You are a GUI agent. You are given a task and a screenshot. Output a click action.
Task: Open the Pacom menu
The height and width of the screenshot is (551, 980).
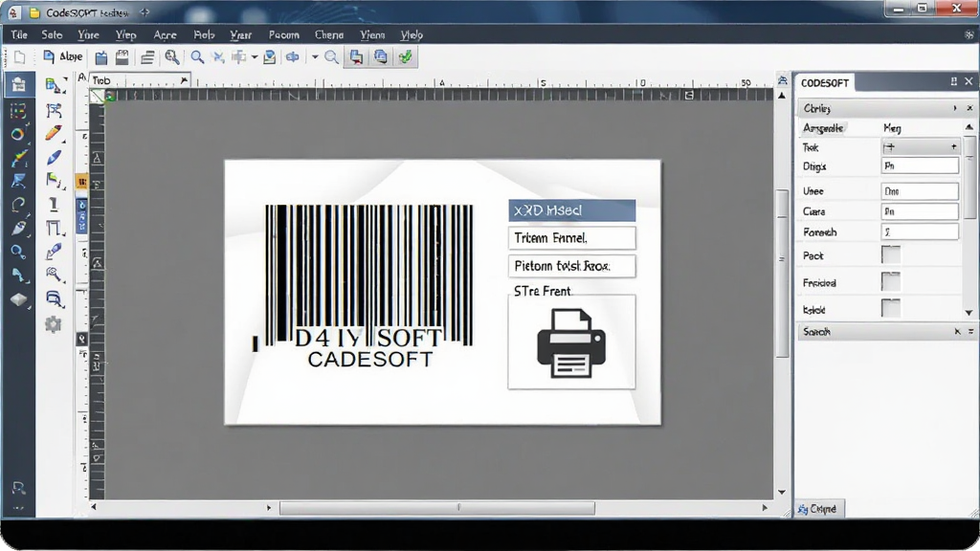coord(283,35)
